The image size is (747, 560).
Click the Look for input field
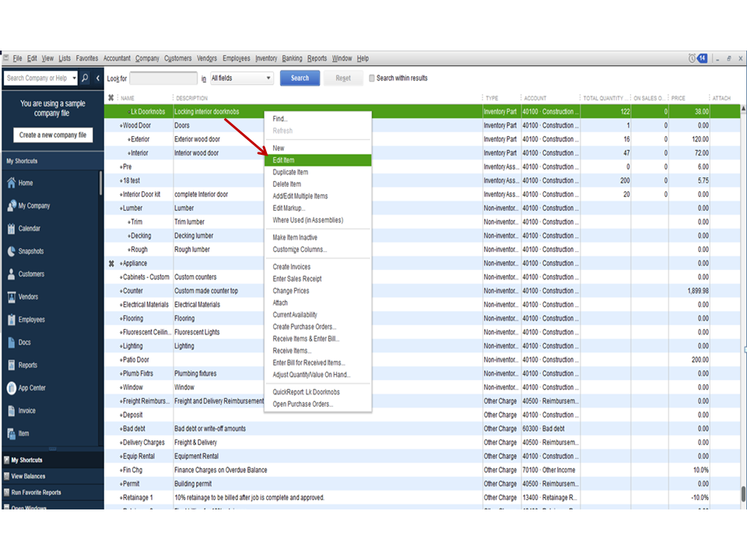tap(163, 78)
